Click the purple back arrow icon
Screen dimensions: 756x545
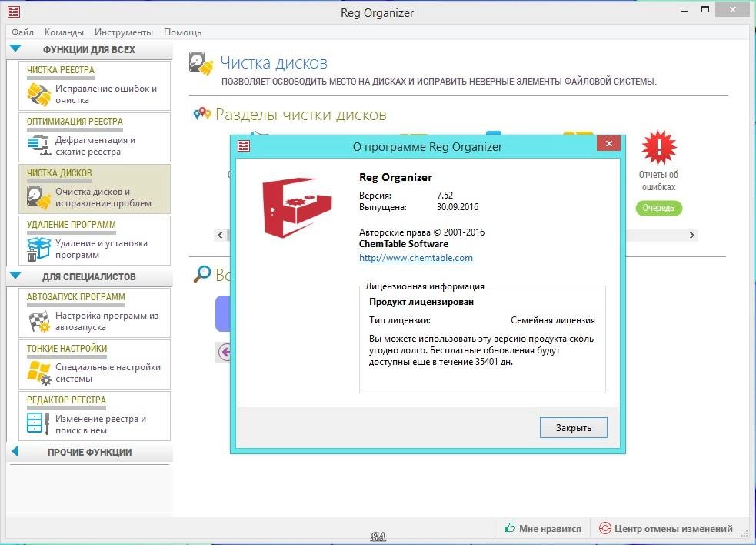225,352
